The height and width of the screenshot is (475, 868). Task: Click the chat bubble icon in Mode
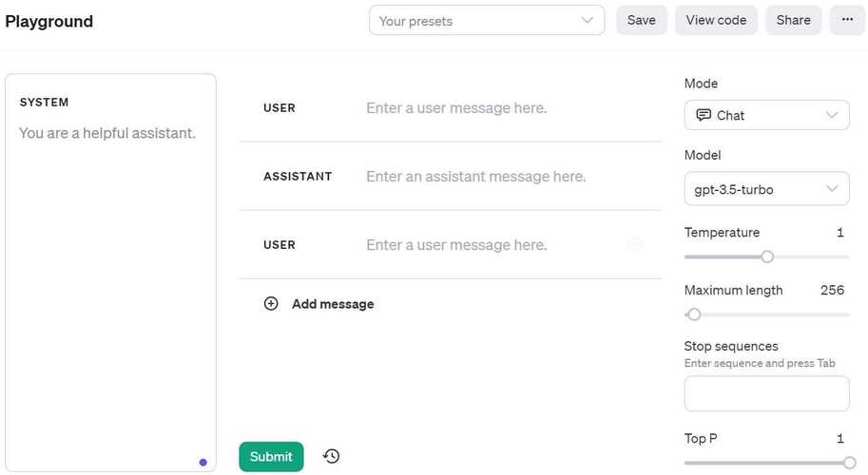pos(704,115)
